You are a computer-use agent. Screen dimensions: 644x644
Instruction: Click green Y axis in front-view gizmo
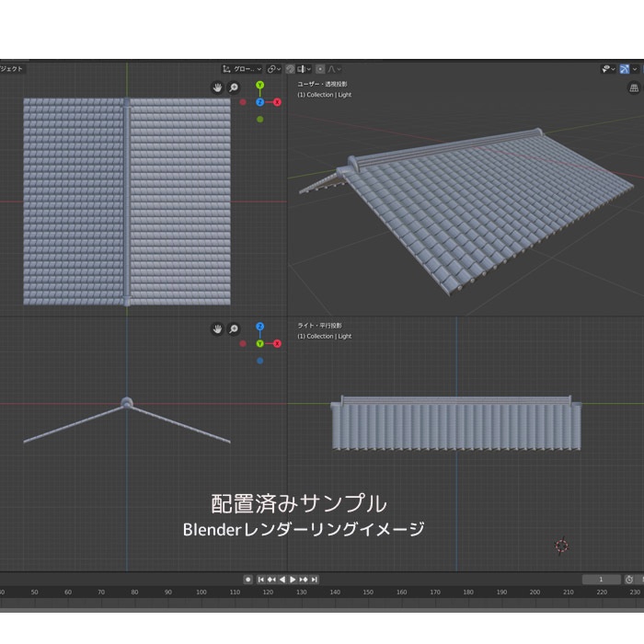tap(260, 344)
